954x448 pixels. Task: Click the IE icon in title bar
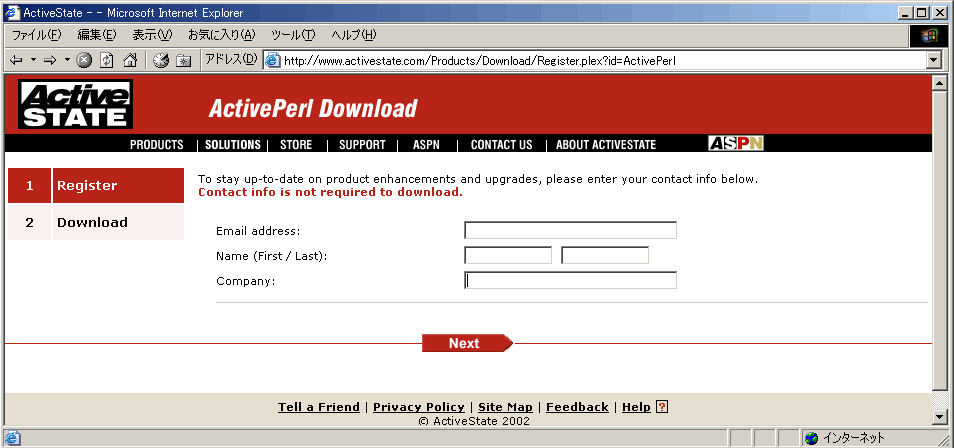click(12, 12)
